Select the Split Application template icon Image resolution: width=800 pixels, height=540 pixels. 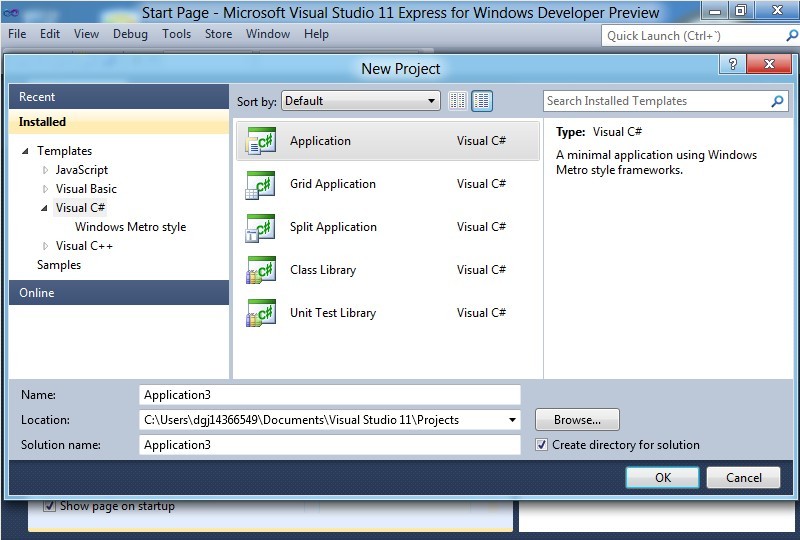261,227
